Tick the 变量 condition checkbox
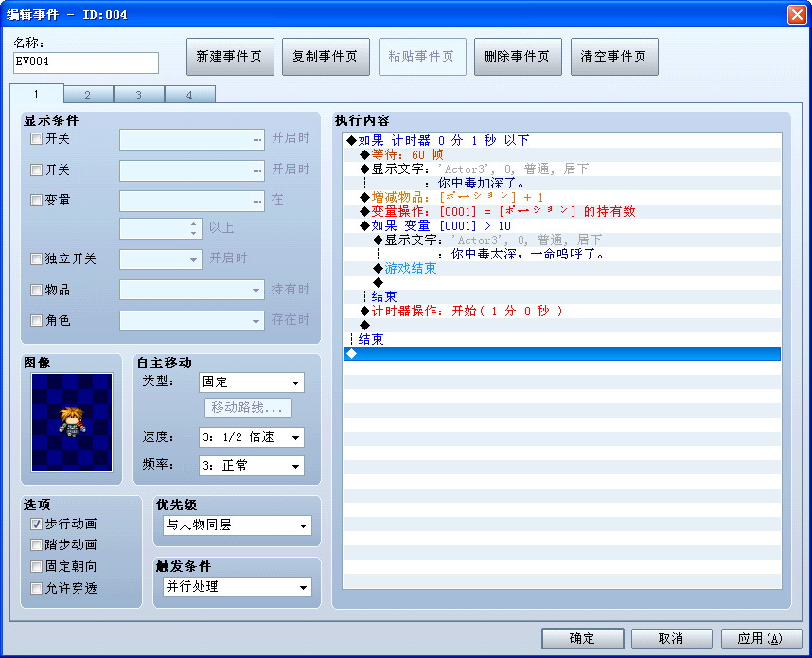The height and width of the screenshot is (658, 812). point(36,200)
